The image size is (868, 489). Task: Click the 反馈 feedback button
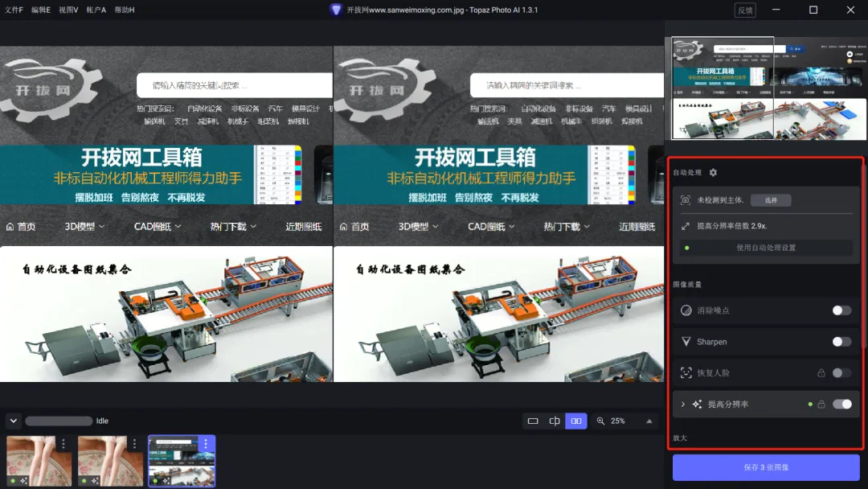coord(745,10)
